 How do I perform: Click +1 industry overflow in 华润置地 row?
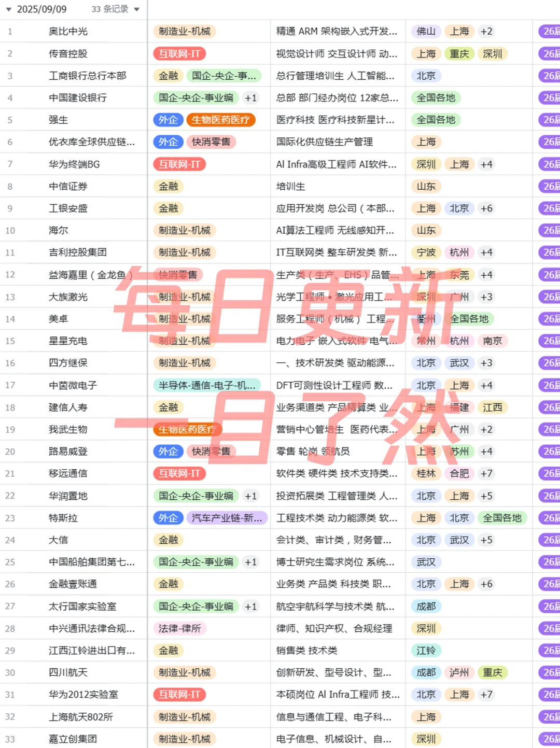[x=251, y=496]
